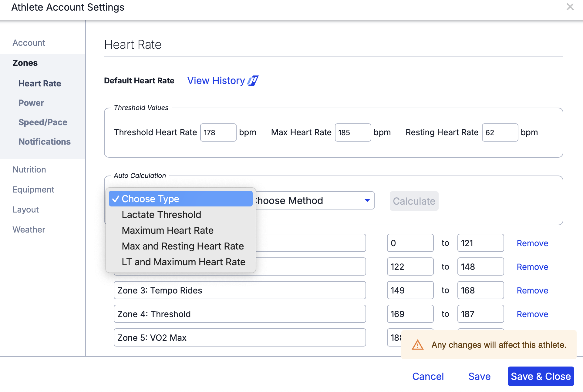The image size is (583, 392).
Task: Choose Lactate Threshold calculation type
Action: (181, 215)
